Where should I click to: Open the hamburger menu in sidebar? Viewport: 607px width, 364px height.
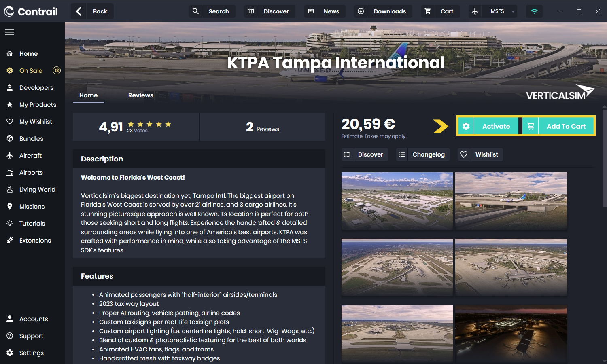(10, 32)
